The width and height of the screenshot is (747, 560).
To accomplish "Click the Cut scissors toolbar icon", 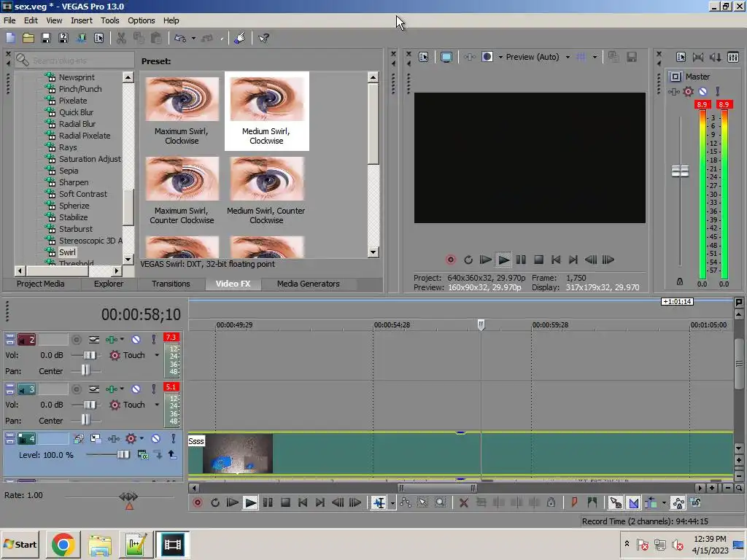I will (122, 38).
